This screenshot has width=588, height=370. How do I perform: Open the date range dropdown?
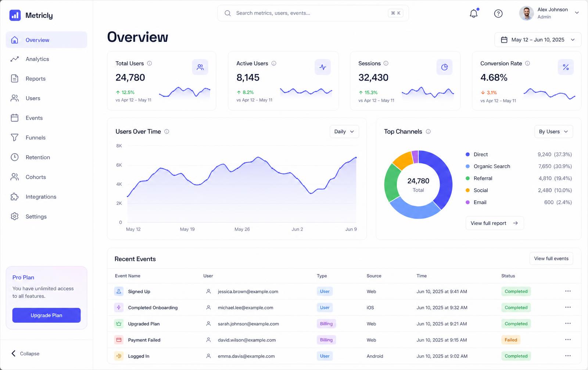coord(538,40)
